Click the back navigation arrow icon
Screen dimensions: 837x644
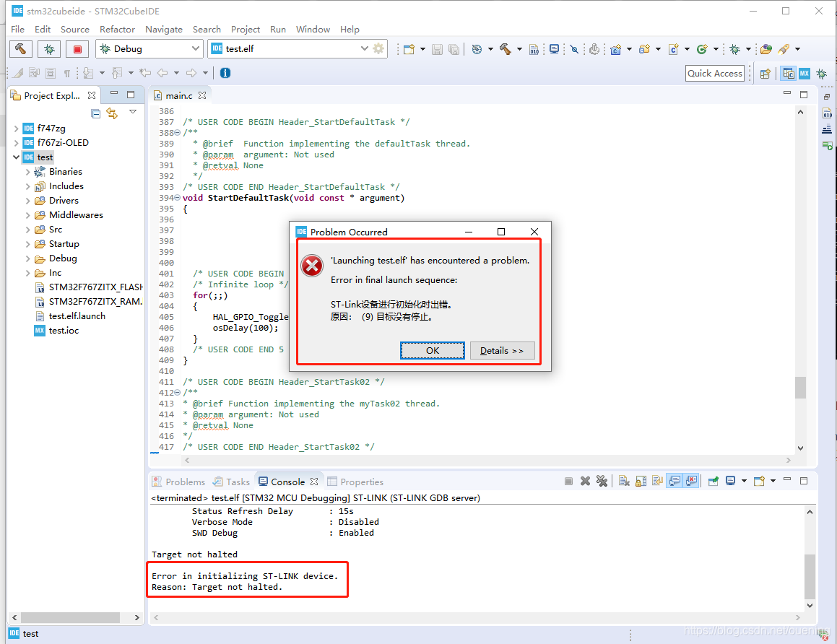tap(162, 73)
